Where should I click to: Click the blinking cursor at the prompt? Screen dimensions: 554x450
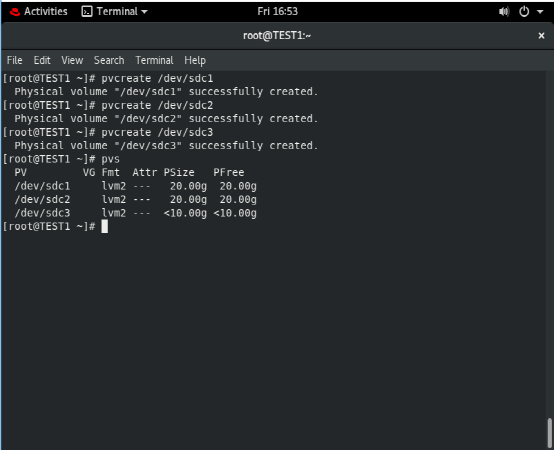105,226
